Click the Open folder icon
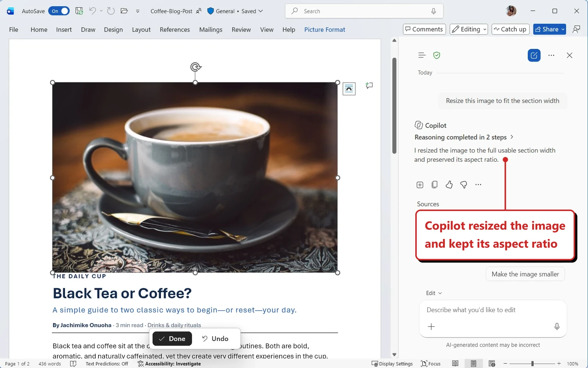The height and width of the screenshot is (368, 588). pos(124,11)
